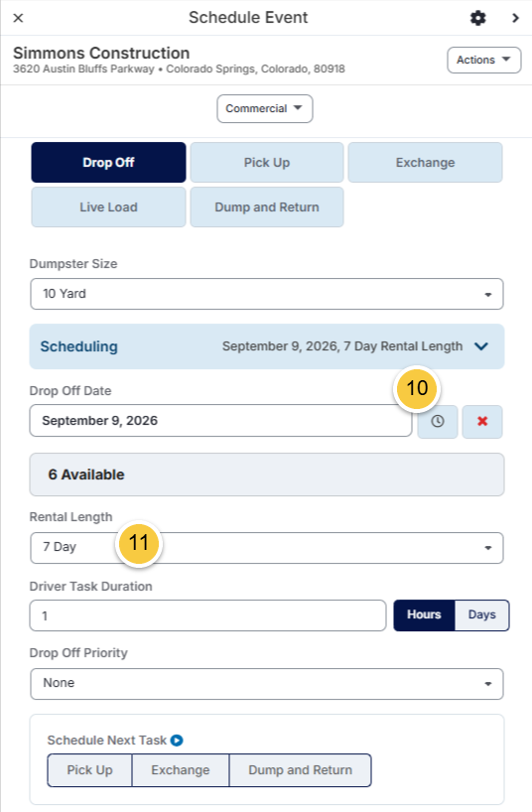Choose the Live Load event type
This screenshot has width=532, height=812.
[108, 207]
